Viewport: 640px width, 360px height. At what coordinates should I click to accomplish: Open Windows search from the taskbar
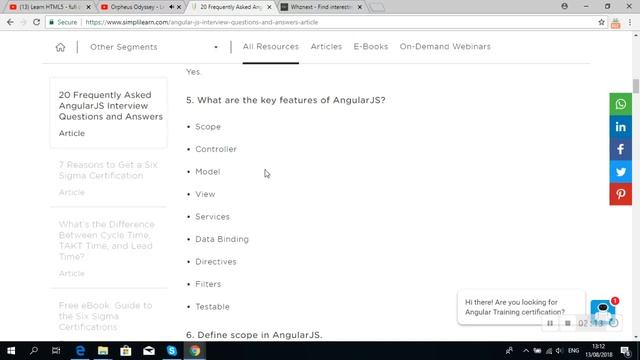(34, 351)
